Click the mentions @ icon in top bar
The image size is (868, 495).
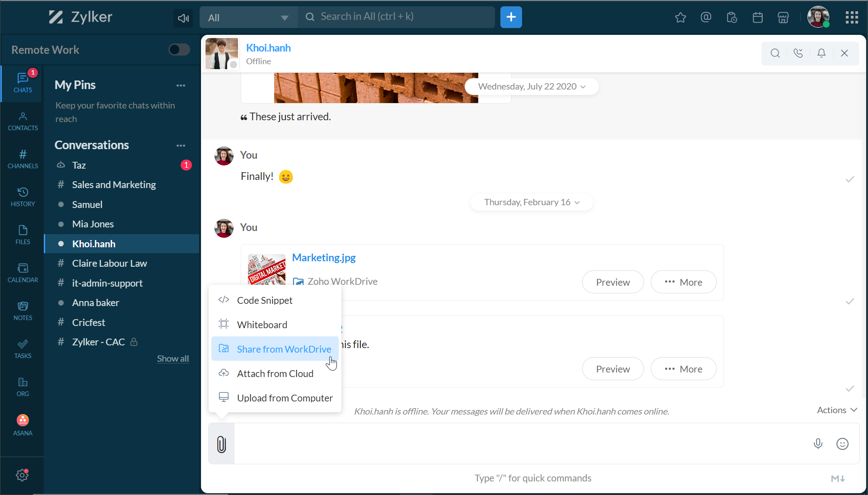pyautogui.click(x=706, y=17)
